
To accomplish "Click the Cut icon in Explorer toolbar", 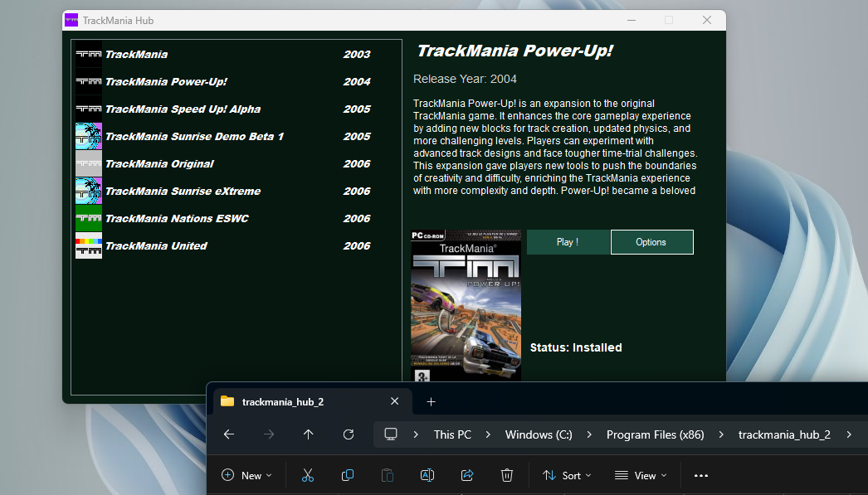I will (x=308, y=475).
